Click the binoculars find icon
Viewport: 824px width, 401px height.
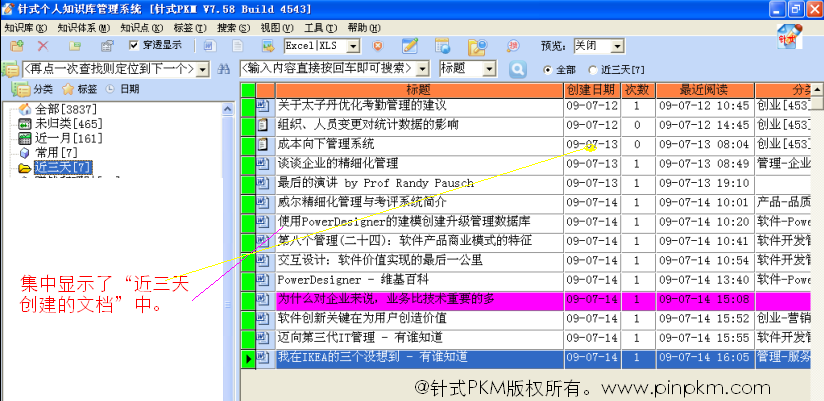(x=224, y=69)
